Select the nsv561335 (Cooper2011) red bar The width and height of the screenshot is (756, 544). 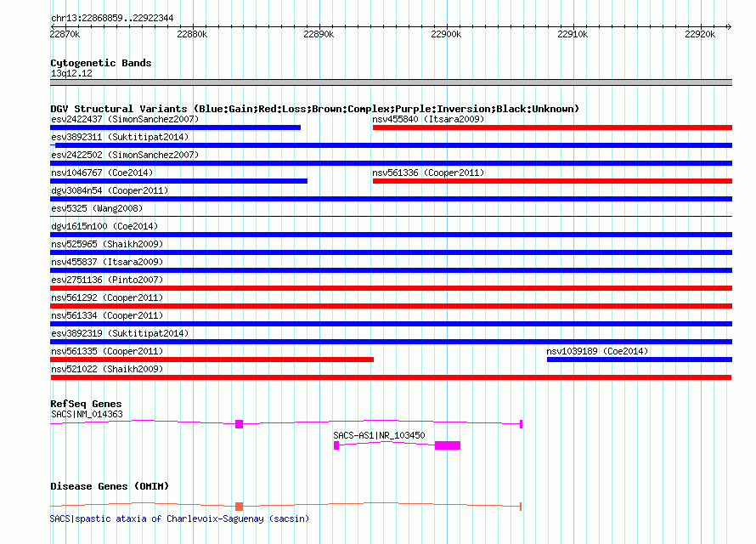(x=212, y=360)
